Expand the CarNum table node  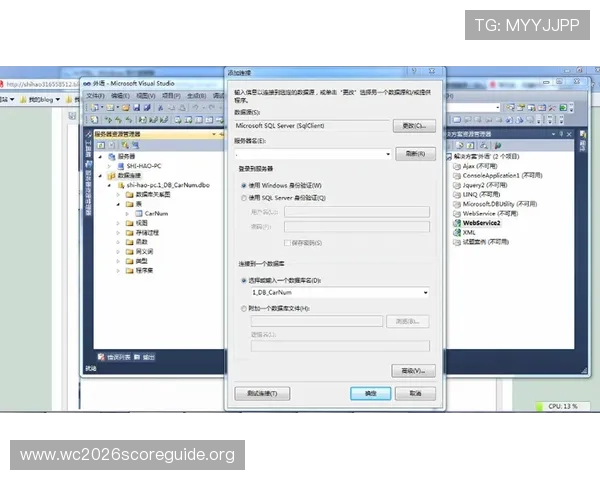click(x=127, y=214)
